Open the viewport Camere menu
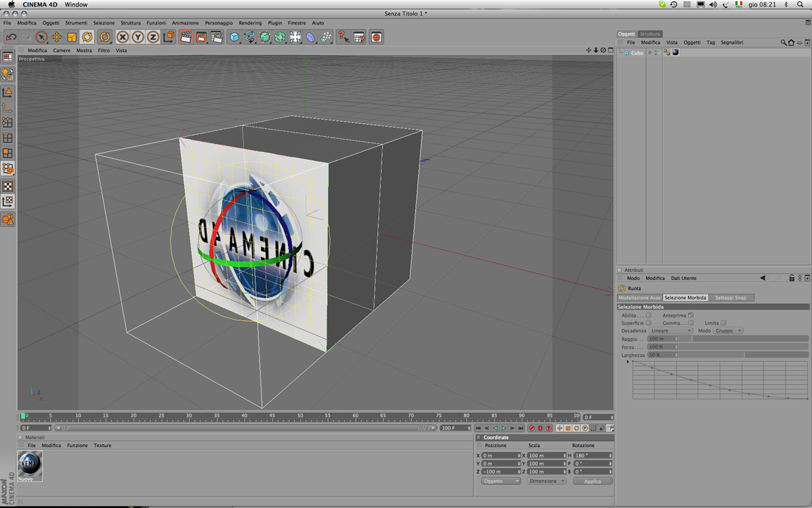The width and height of the screenshot is (812, 508). click(x=62, y=50)
